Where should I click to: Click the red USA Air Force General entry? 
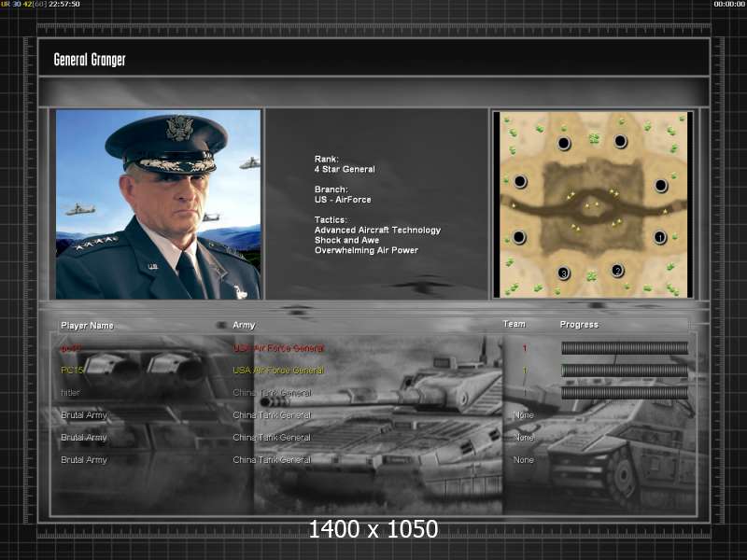point(278,348)
